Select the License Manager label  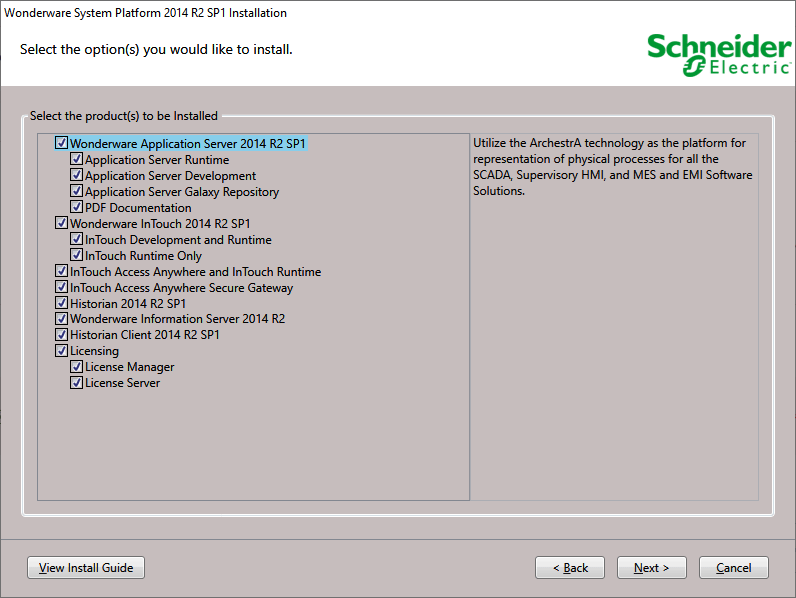click(129, 367)
